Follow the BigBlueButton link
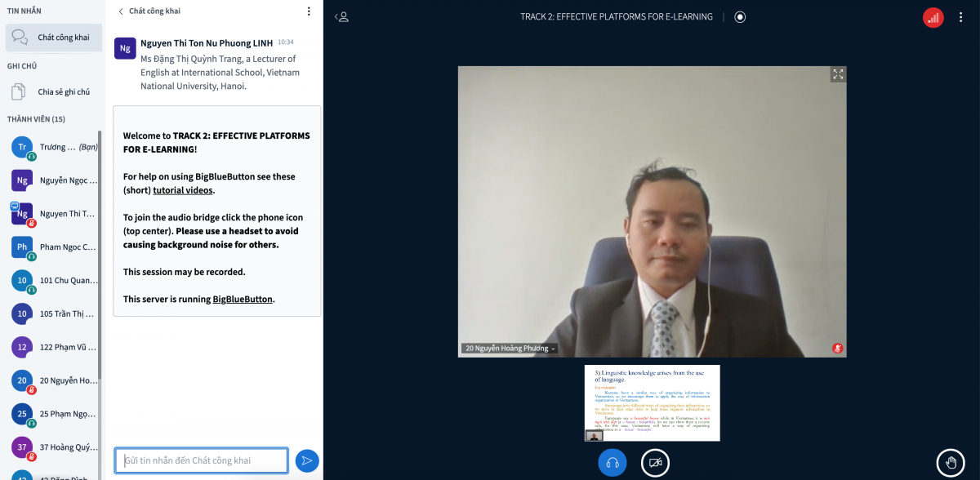980x480 pixels. coord(243,299)
